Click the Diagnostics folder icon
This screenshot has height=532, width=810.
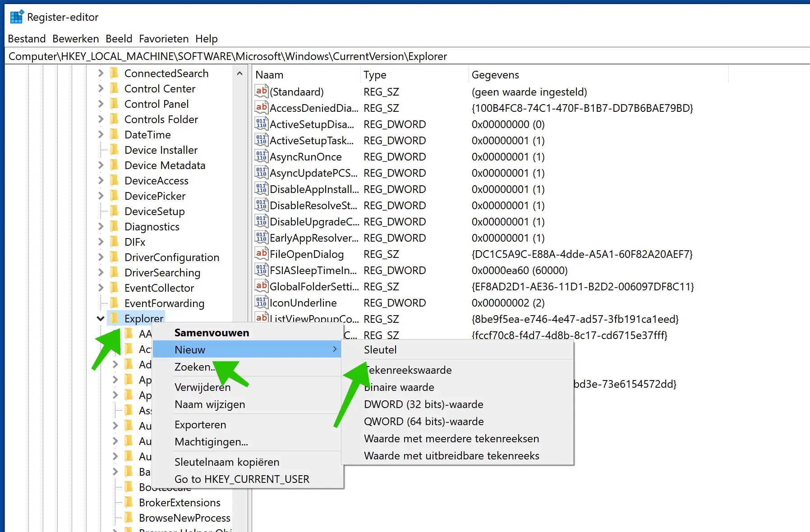click(115, 226)
